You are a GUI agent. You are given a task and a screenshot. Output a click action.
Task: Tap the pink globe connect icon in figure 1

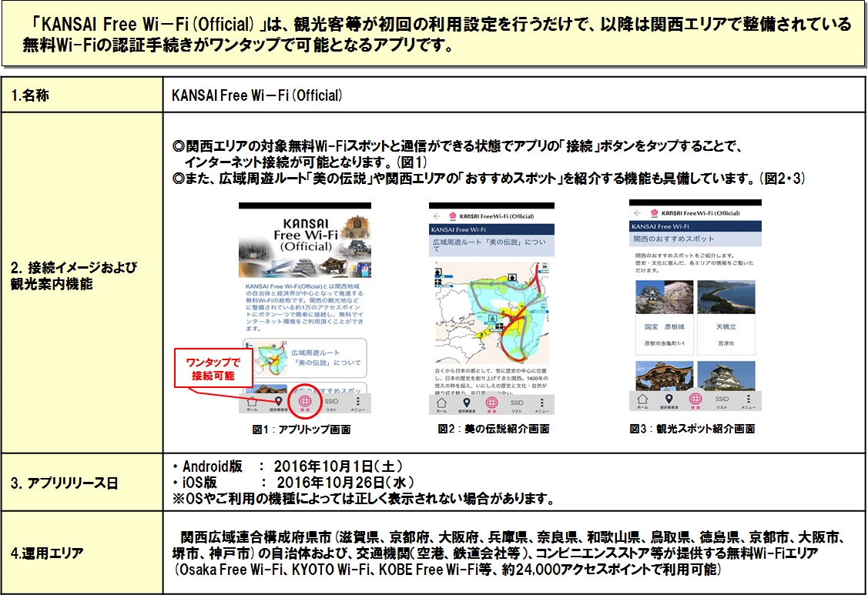click(x=305, y=401)
